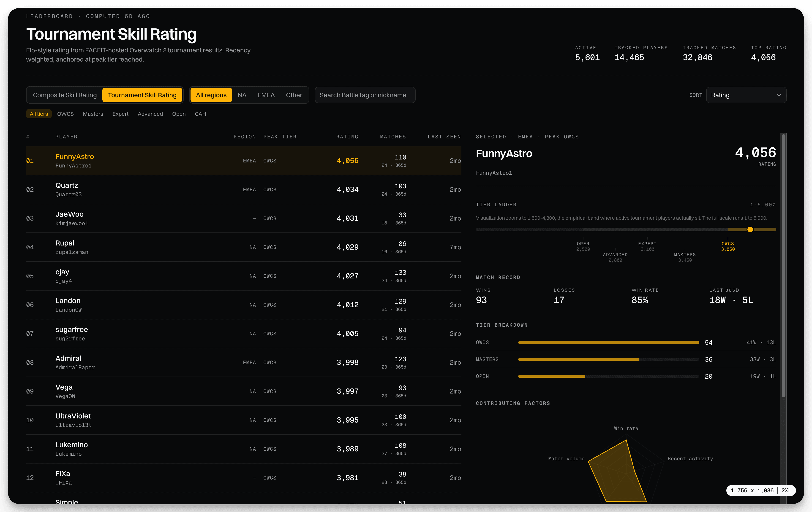This screenshot has width=812, height=512.
Task: Click the Advanced 2,800 ladder label
Action: [615, 257]
